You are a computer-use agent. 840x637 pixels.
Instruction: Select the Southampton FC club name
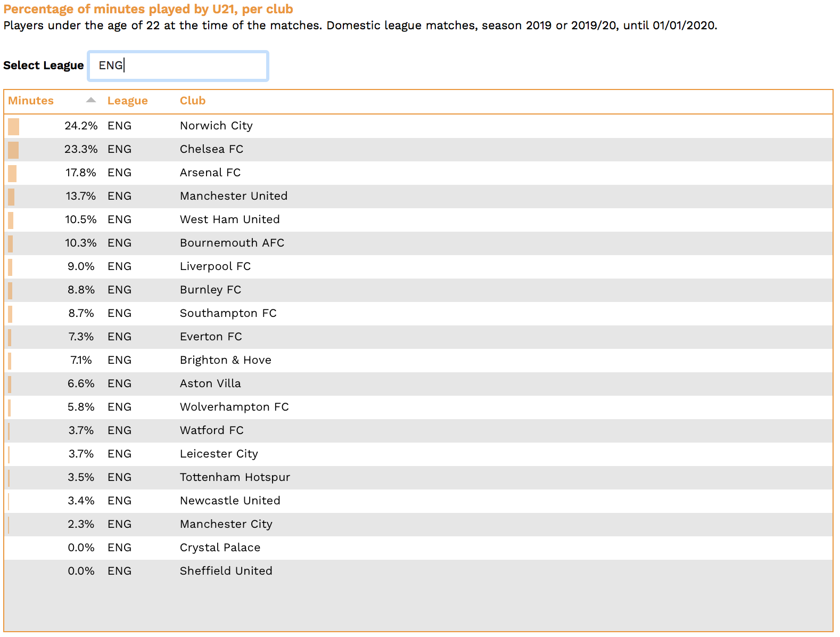[228, 313]
